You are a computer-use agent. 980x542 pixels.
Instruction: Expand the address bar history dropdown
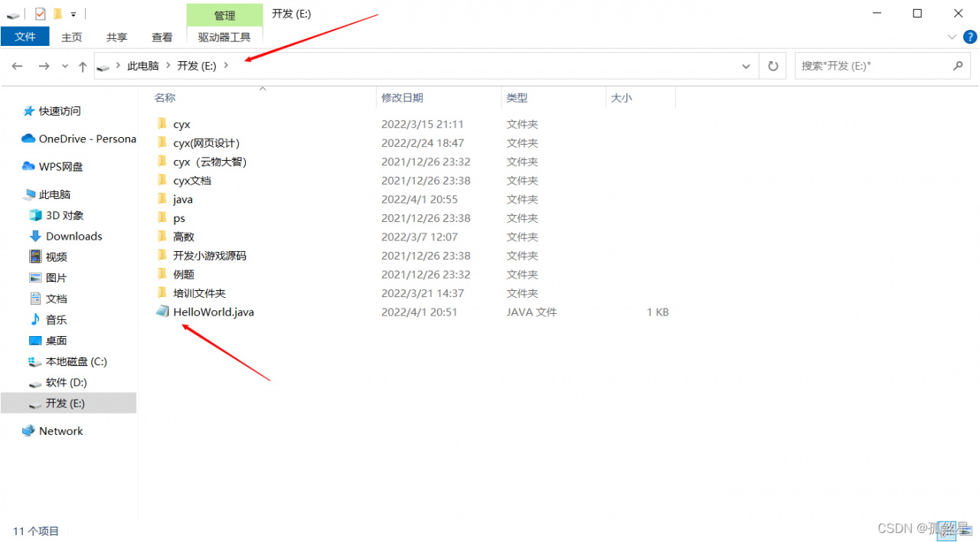pyautogui.click(x=746, y=67)
